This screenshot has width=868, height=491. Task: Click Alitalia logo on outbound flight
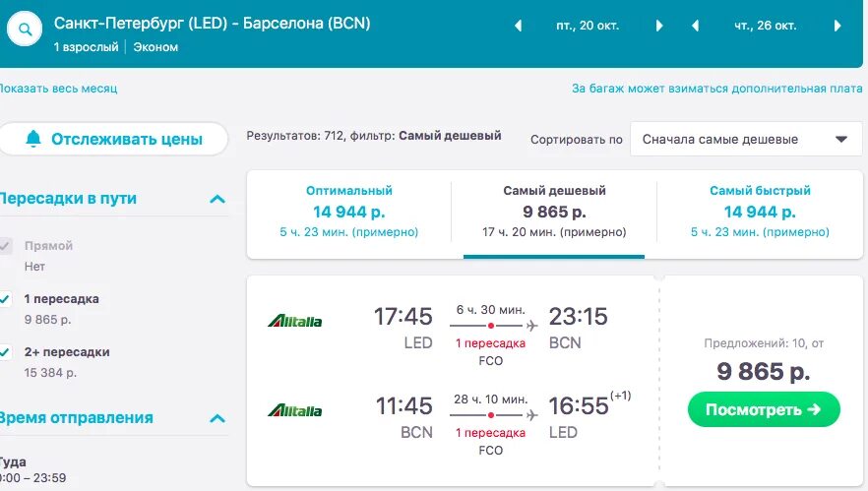coord(294,321)
